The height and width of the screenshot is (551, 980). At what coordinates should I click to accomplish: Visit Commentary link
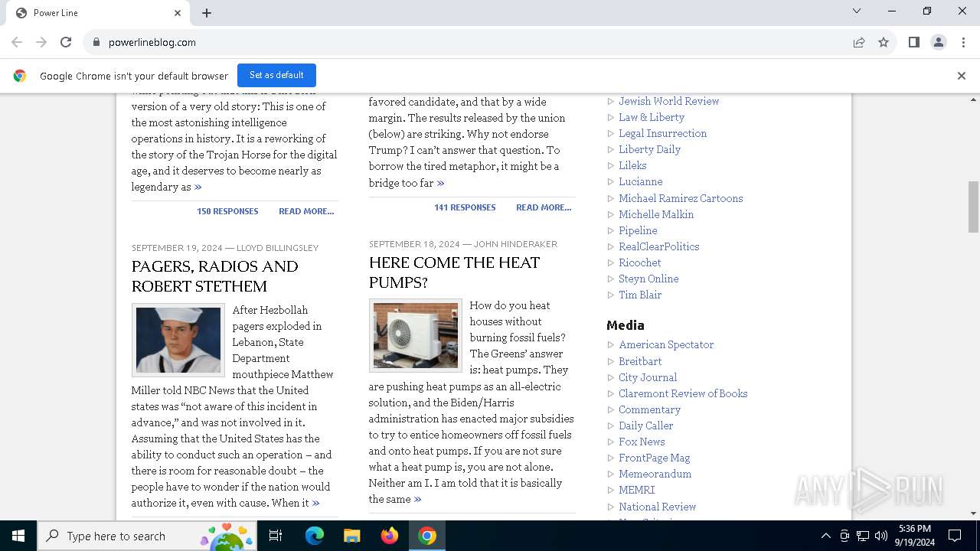[x=649, y=409]
